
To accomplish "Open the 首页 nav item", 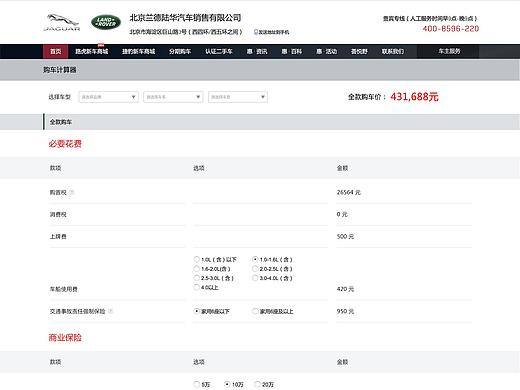I will coord(56,51).
